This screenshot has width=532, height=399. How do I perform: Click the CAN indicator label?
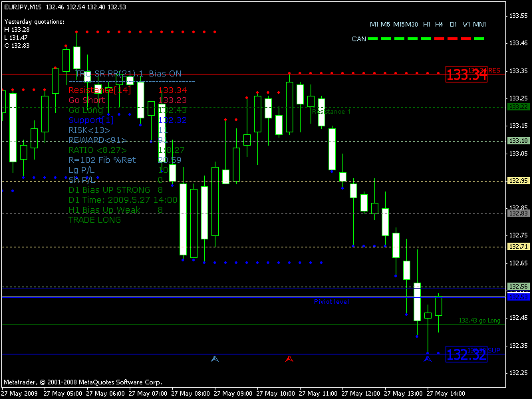pos(359,39)
